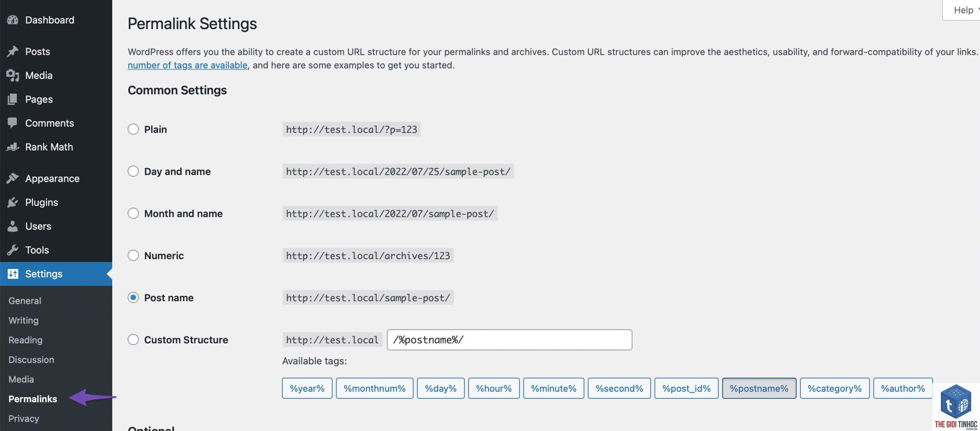Click the Posts pushpin icon
Image resolution: width=980 pixels, height=431 pixels.
click(13, 51)
